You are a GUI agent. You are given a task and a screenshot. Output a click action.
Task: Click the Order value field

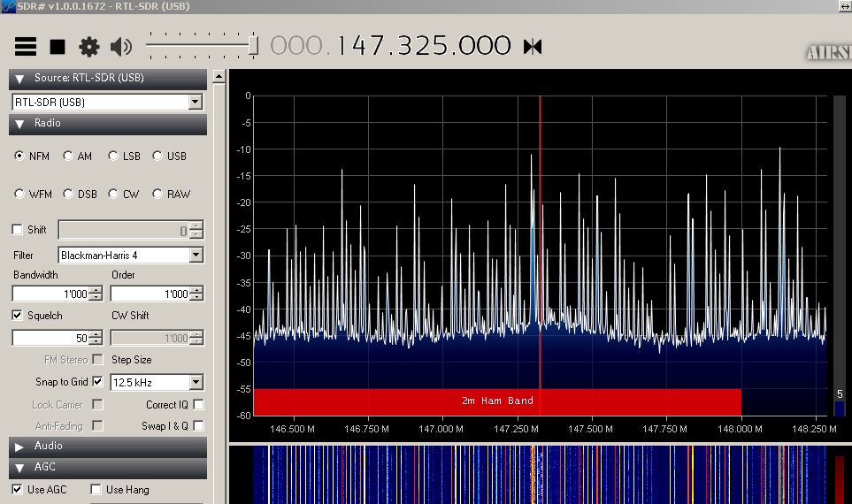click(x=150, y=294)
